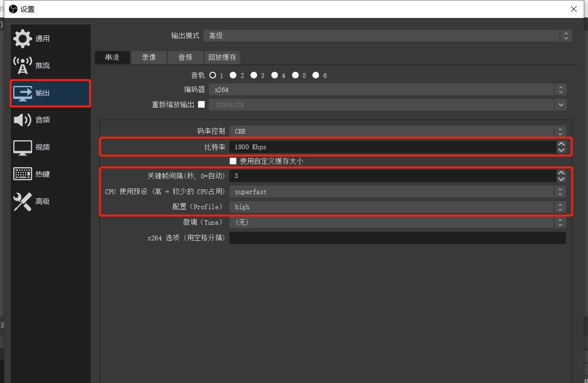Open the 1280x720 rescale resolution dropdown
This screenshot has height=383, width=588.
point(388,105)
